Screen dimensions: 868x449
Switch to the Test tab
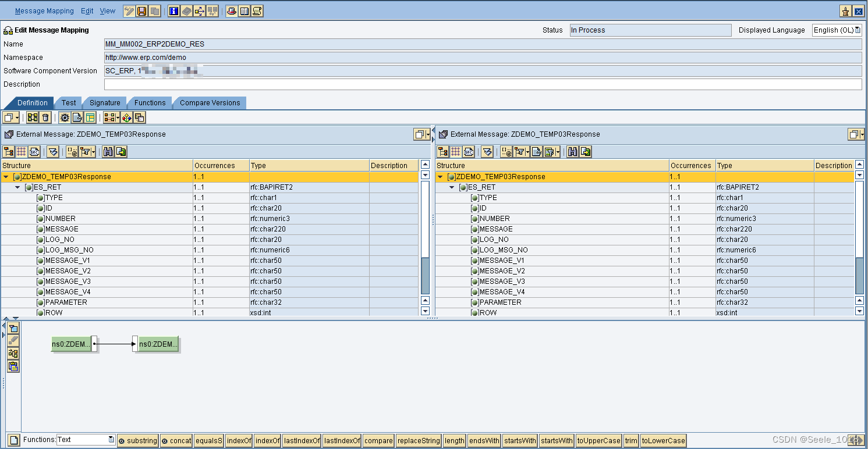coord(69,103)
